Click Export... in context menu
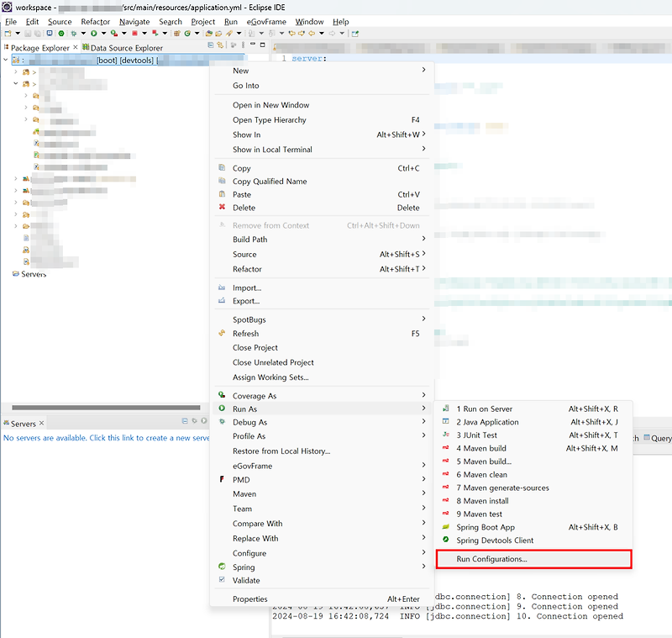The image size is (672, 638). 322,301
